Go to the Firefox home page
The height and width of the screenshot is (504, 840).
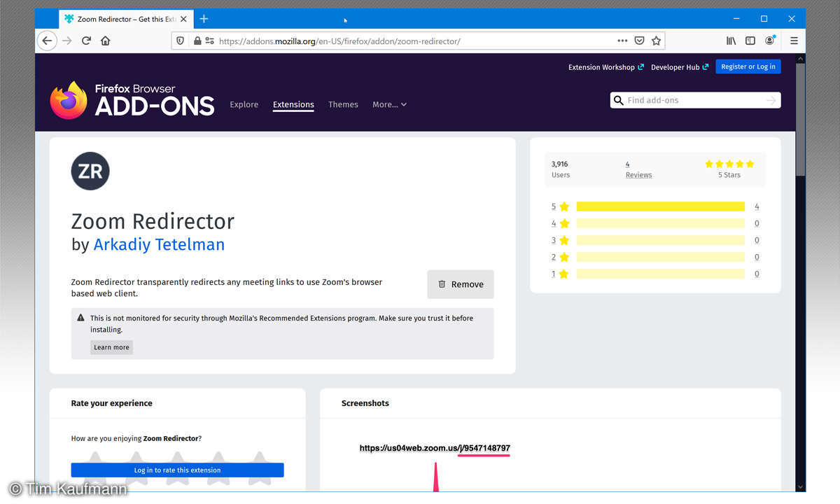click(106, 41)
